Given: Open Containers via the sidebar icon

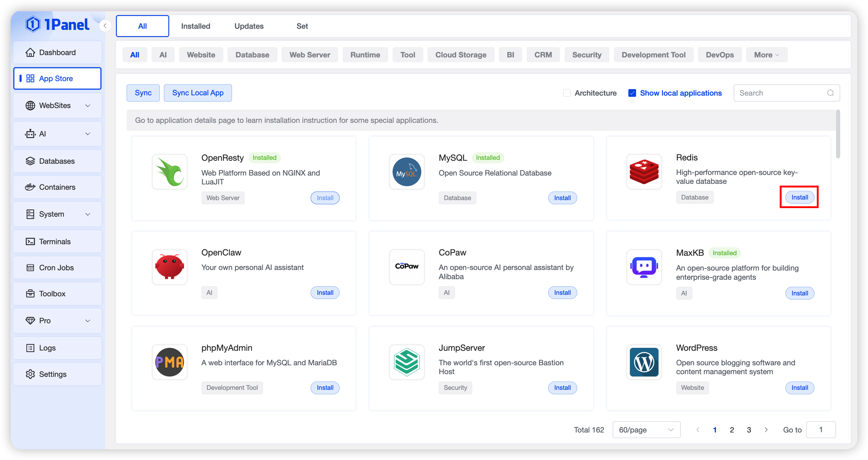Looking at the screenshot, I should 30,187.
